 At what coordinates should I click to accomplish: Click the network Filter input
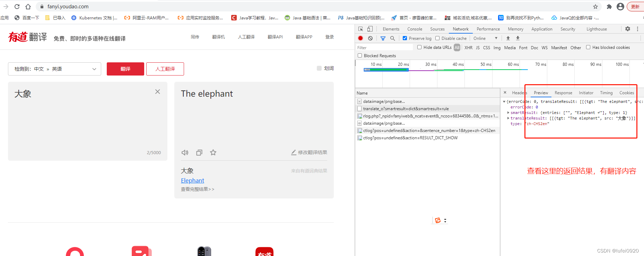384,48
